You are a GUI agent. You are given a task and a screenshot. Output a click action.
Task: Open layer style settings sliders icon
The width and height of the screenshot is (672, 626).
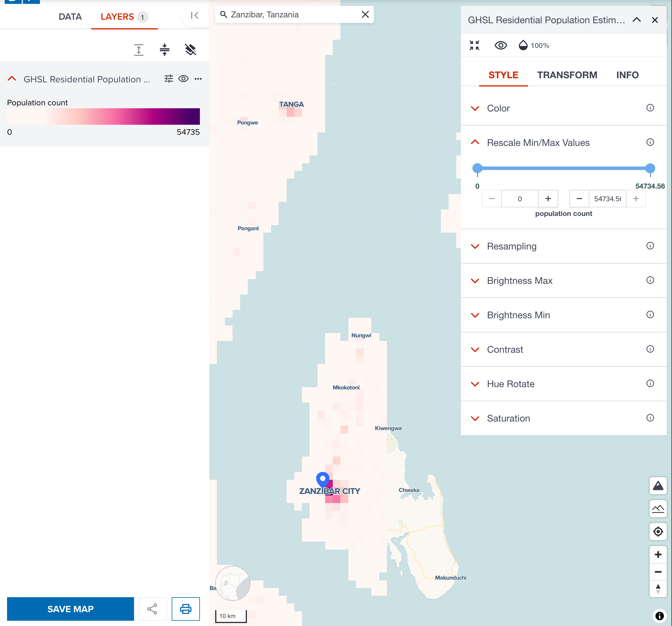pos(168,79)
